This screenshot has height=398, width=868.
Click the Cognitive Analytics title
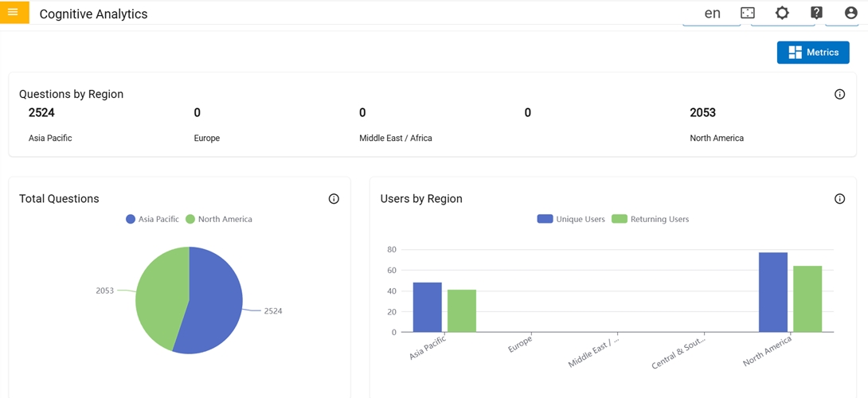click(93, 14)
